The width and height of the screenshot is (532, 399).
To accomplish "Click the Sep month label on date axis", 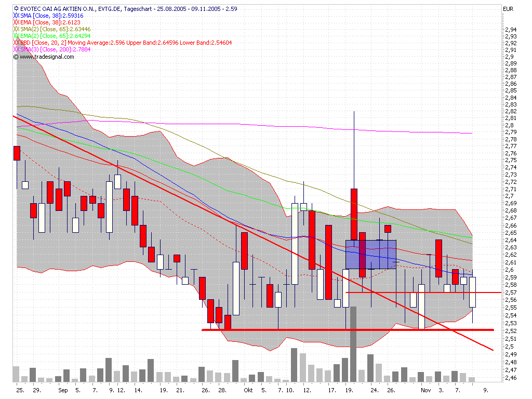I will click(x=63, y=390).
